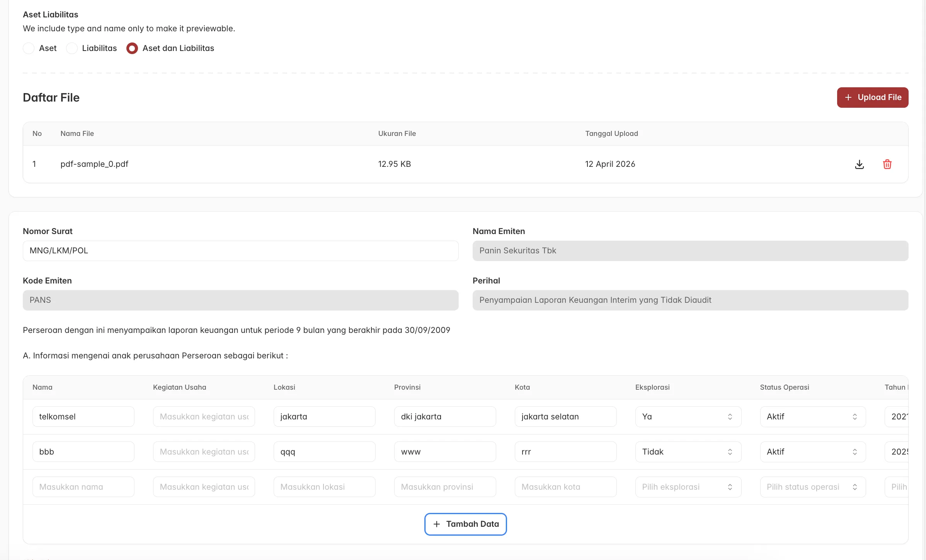
Task: Click the Nama File column header
Action: coord(77,134)
